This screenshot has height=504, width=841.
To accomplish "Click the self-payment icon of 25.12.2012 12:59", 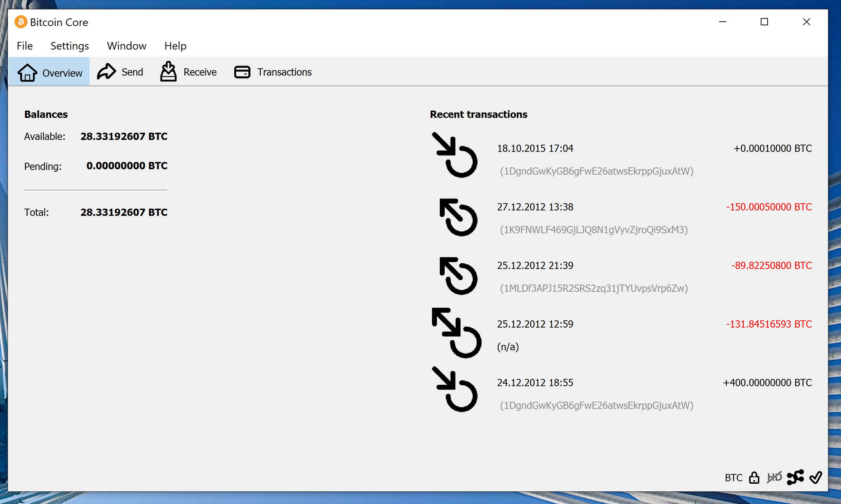I will pos(456,333).
